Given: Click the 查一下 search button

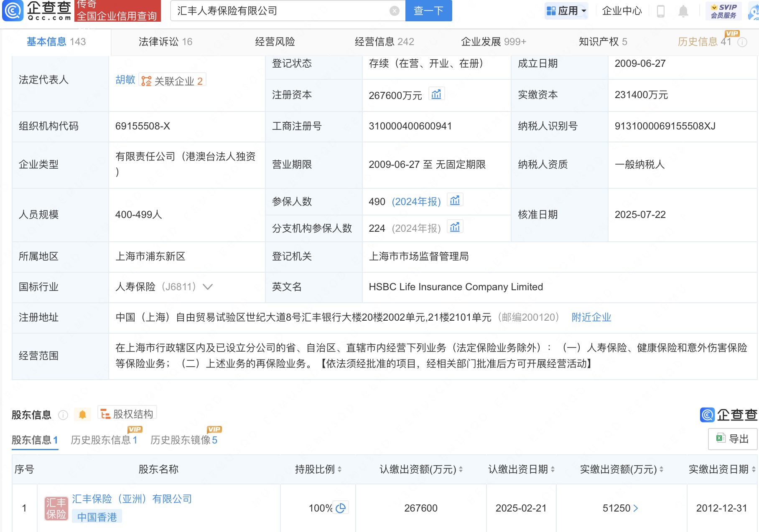Looking at the screenshot, I should click(428, 11).
